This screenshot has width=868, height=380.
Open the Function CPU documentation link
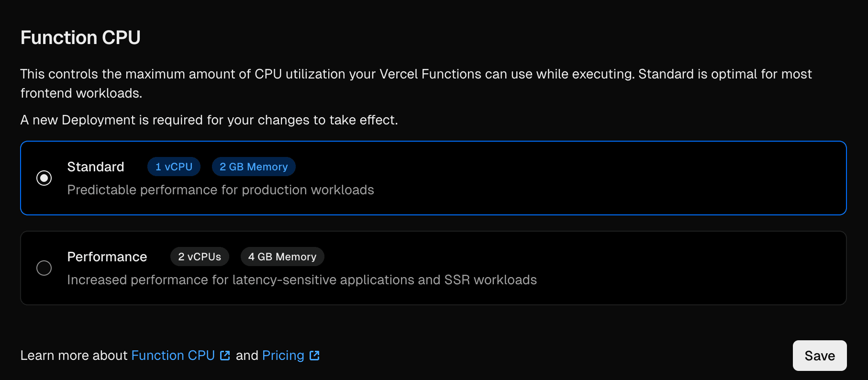(173, 356)
